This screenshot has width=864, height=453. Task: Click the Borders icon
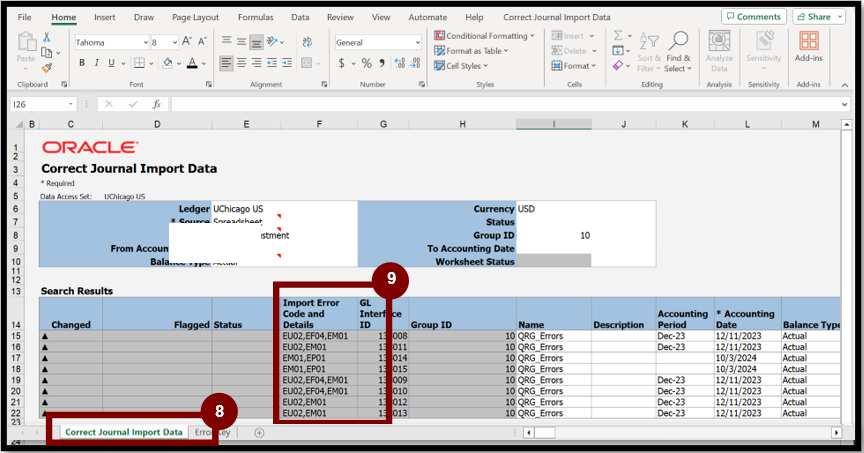[139, 63]
